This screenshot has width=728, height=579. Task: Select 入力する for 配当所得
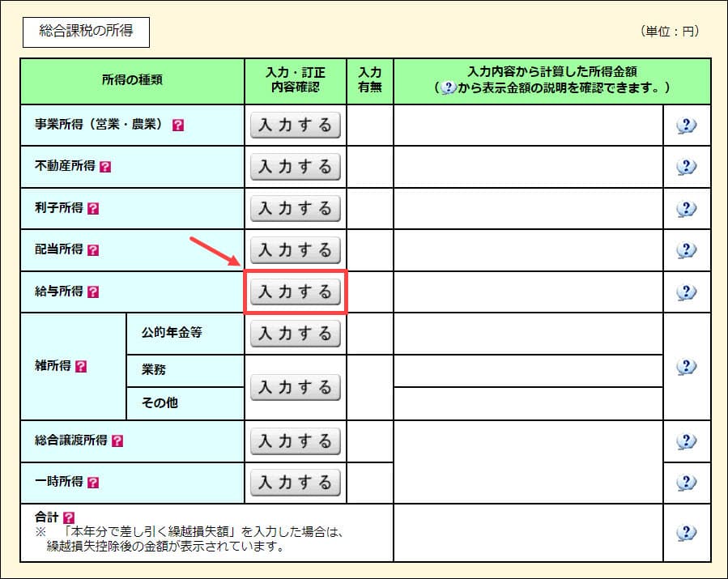point(295,249)
